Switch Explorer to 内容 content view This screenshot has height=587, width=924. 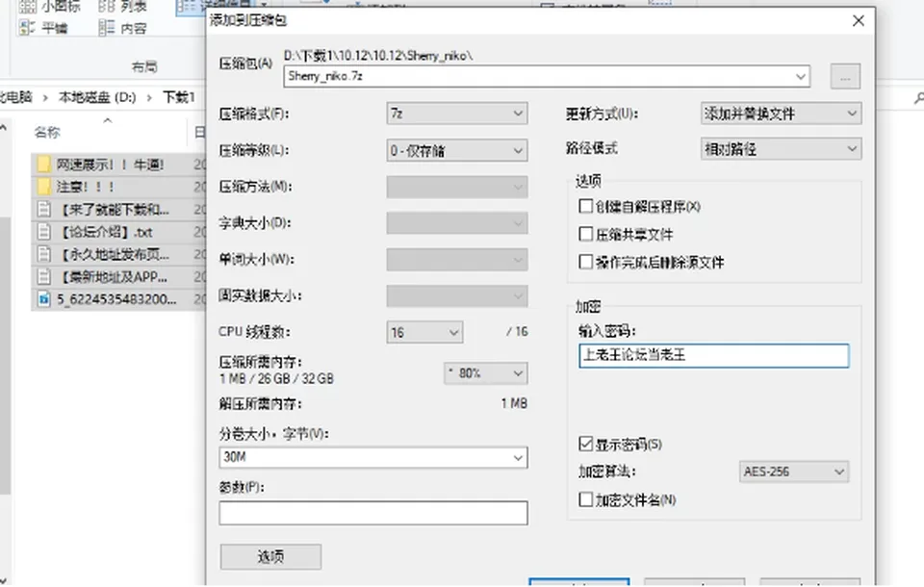tap(122, 28)
